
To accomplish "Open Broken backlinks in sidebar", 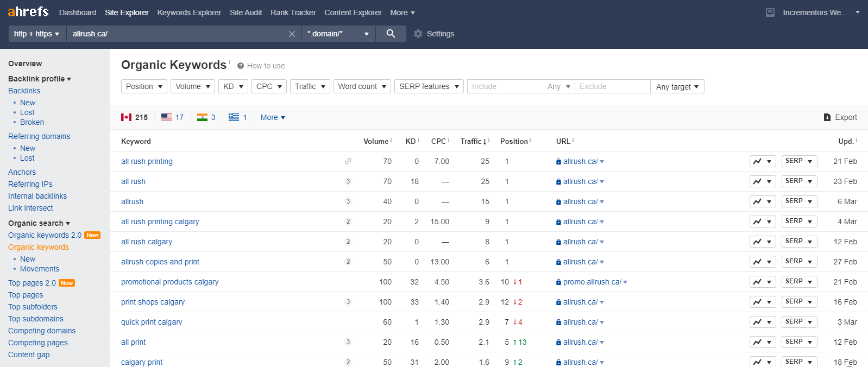I will [x=32, y=122].
